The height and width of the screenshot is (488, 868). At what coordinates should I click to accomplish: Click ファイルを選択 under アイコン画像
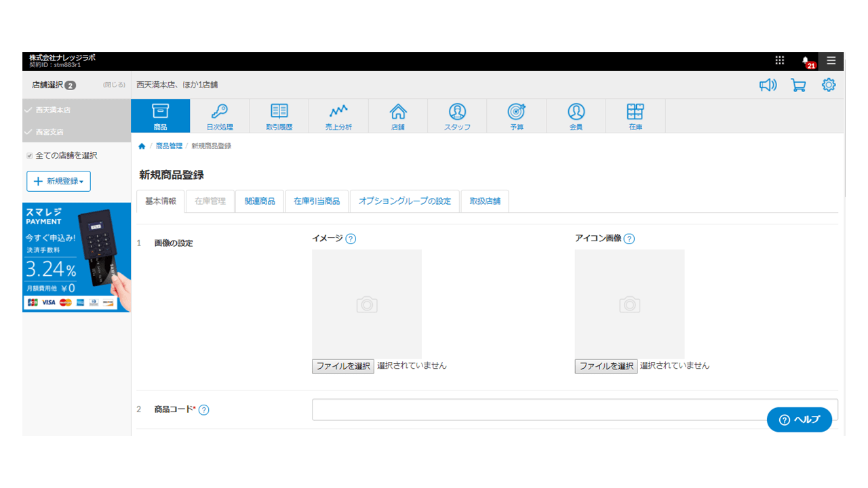(x=606, y=366)
